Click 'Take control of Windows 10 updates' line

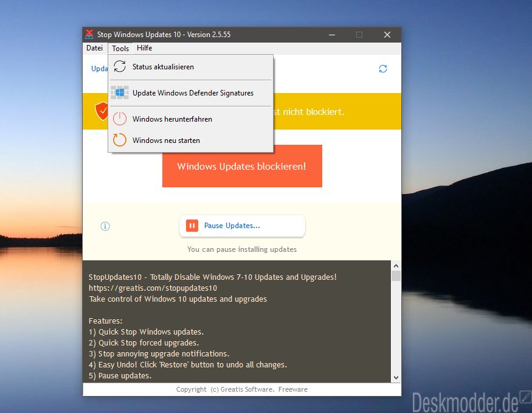[x=178, y=299]
